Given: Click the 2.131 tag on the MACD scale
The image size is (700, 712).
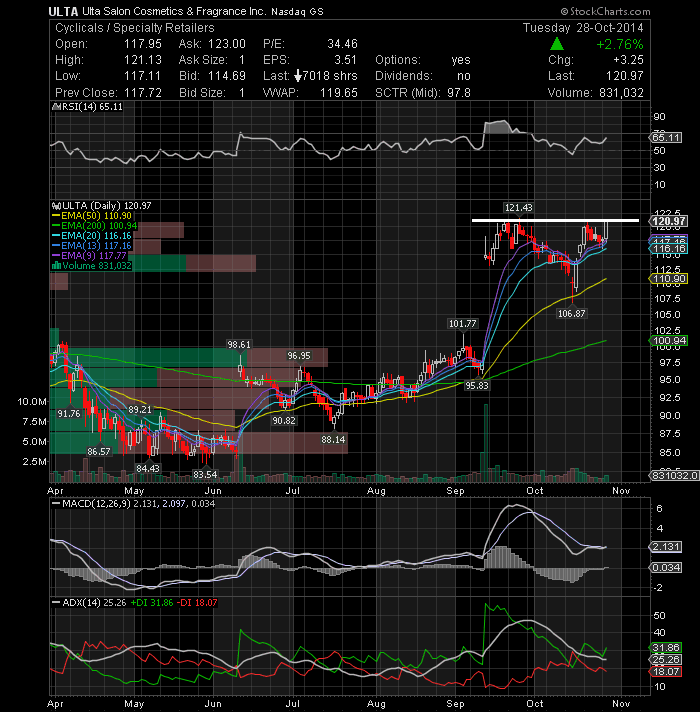Looking at the screenshot, I should [666, 547].
